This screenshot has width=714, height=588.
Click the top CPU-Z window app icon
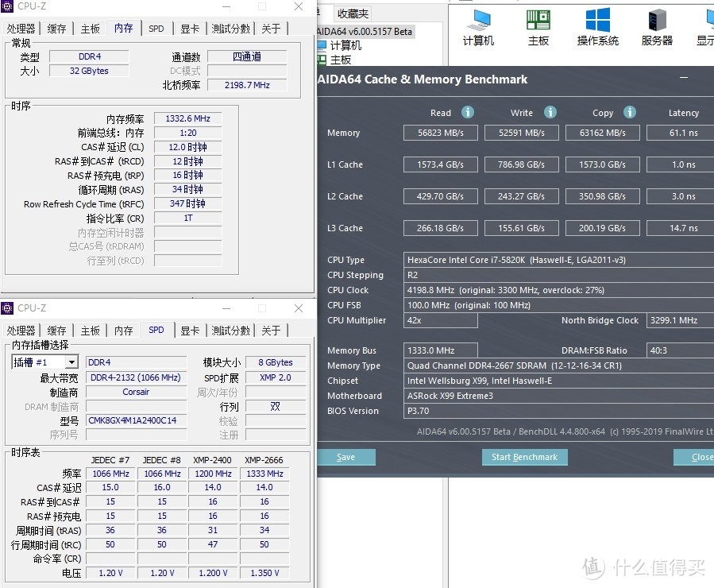click(x=7, y=6)
